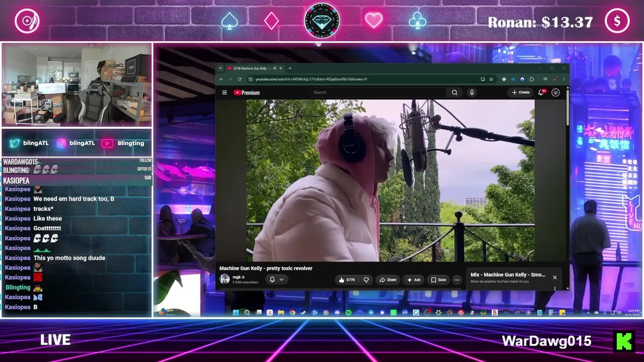Click the chat message "Goatttttttt"
This screenshot has height=362, width=644.
pyautogui.click(x=47, y=228)
